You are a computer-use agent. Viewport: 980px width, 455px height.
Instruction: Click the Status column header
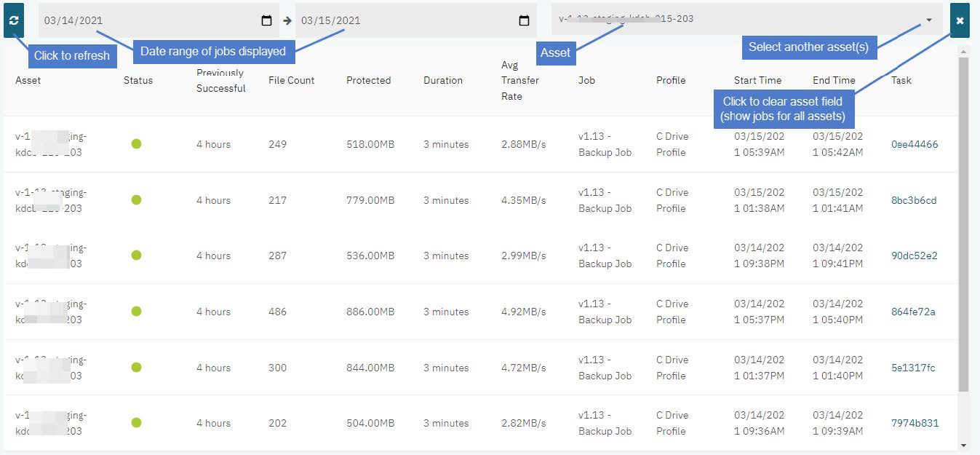[138, 80]
